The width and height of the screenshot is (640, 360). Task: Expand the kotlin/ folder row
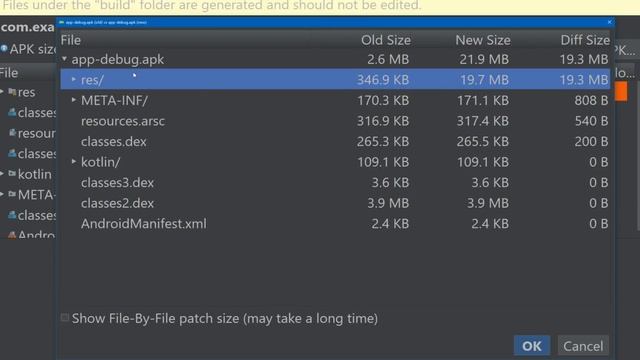[x=74, y=162]
